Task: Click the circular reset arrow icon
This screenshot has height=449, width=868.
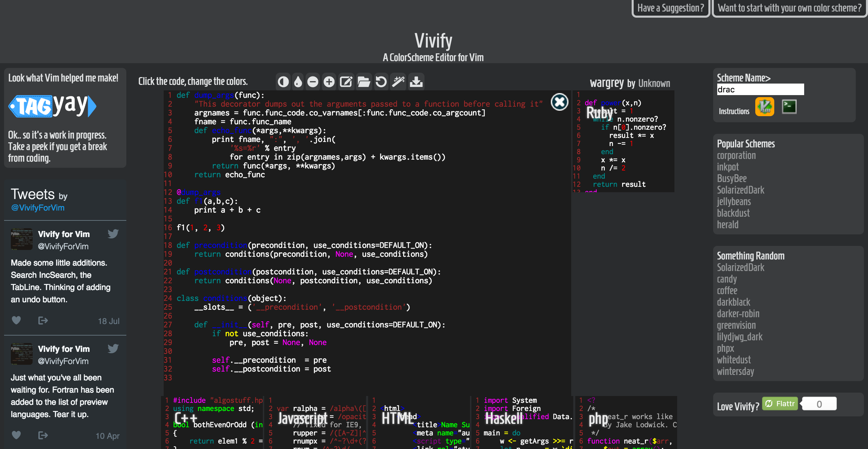Action: point(381,82)
